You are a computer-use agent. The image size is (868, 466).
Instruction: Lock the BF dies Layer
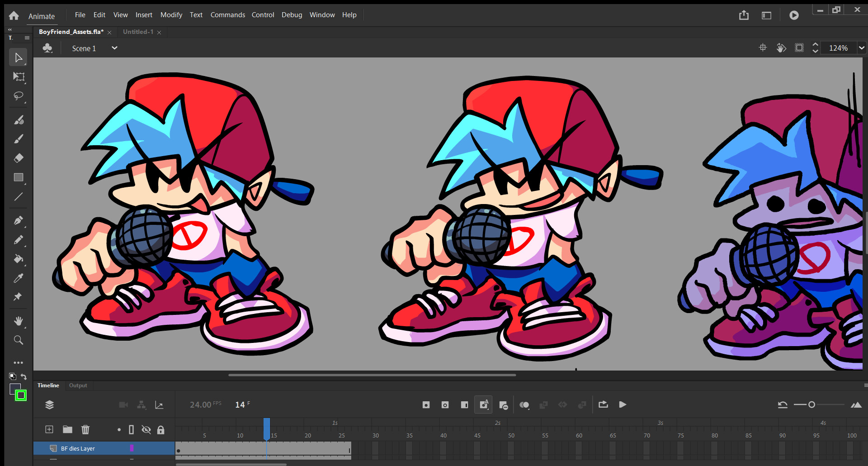coord(161,448)
